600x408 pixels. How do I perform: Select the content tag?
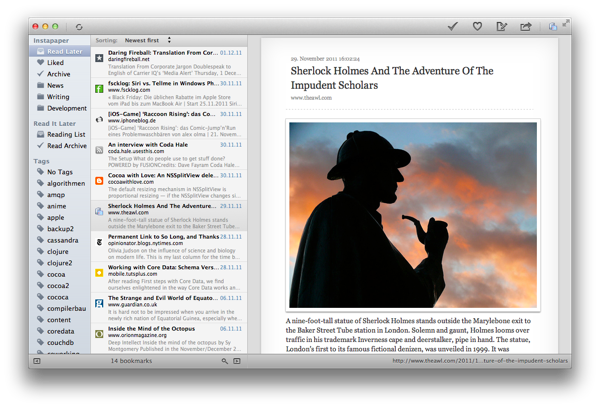[60, 320]
